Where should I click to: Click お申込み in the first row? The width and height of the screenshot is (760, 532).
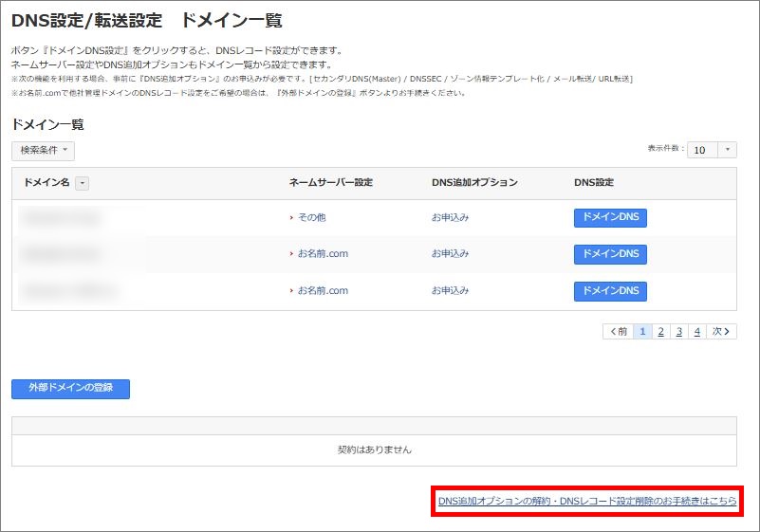click(451, 217)
